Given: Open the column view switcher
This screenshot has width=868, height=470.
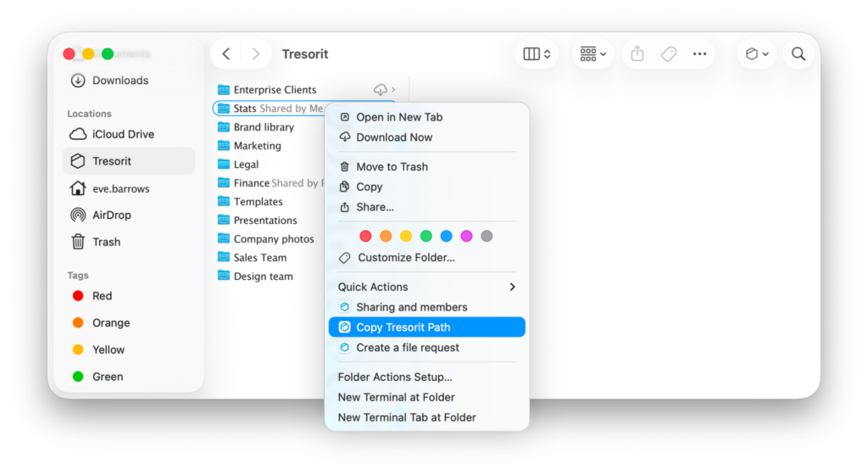Looking at the screenshot, I should pos(537,53).
